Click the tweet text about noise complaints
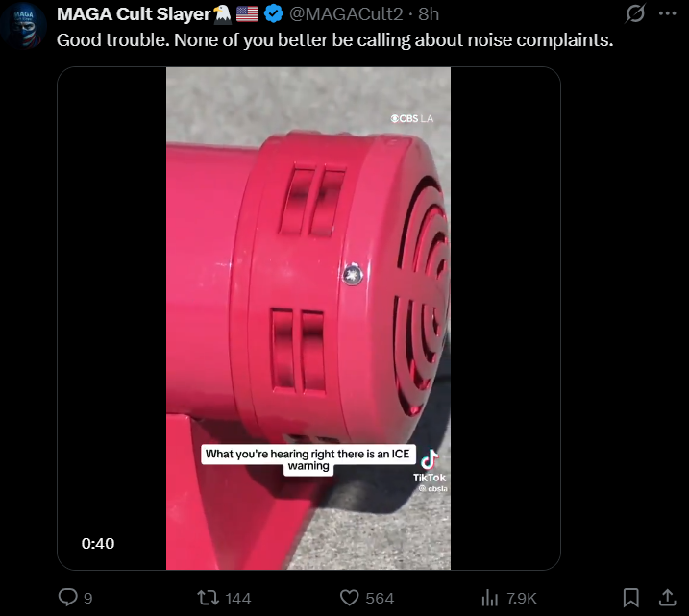The image size is (689, 616). (x=334, y=40)
